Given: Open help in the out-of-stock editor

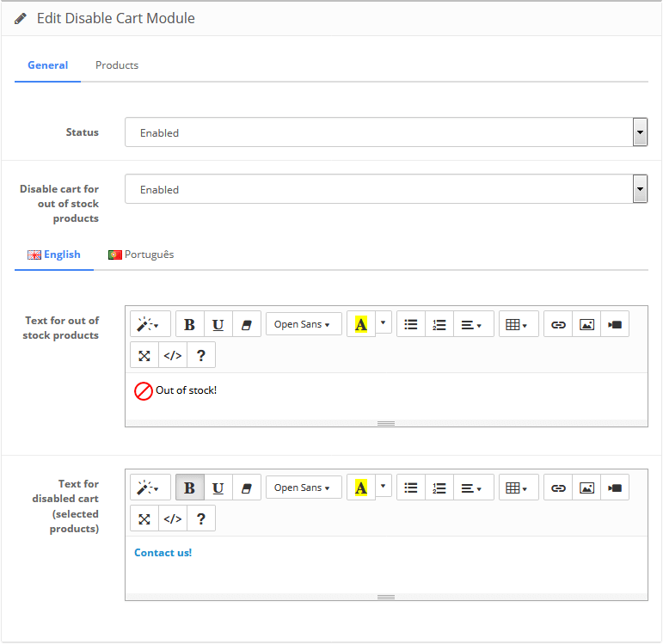Looking at the screenshot, I should [x=201, y=356].
